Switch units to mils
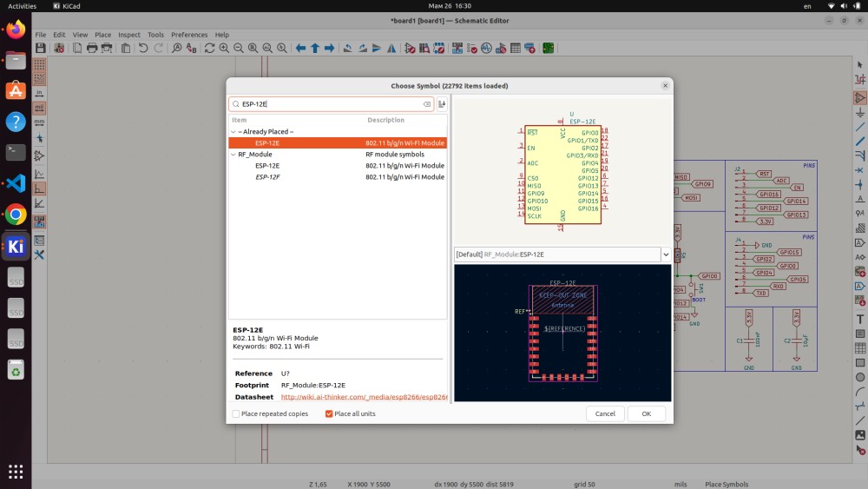Viewport: 868px width, 489px height. [39, 108]
